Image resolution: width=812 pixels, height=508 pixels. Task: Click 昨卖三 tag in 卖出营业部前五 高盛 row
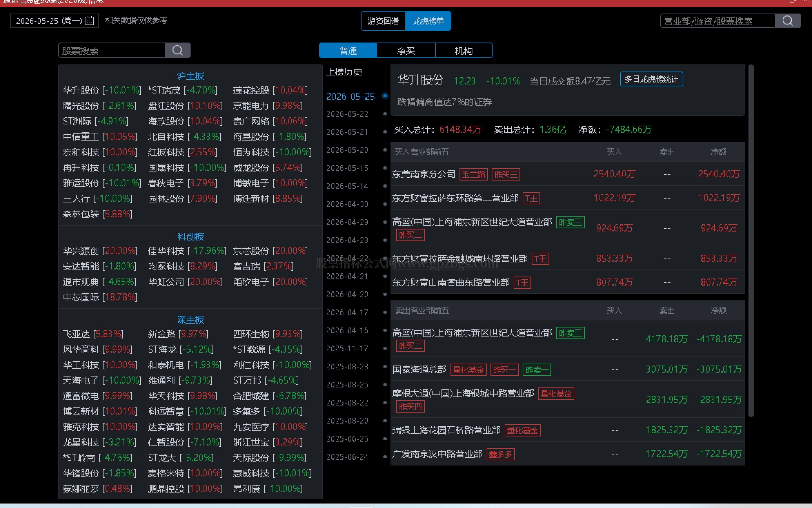tap(570, 333)
